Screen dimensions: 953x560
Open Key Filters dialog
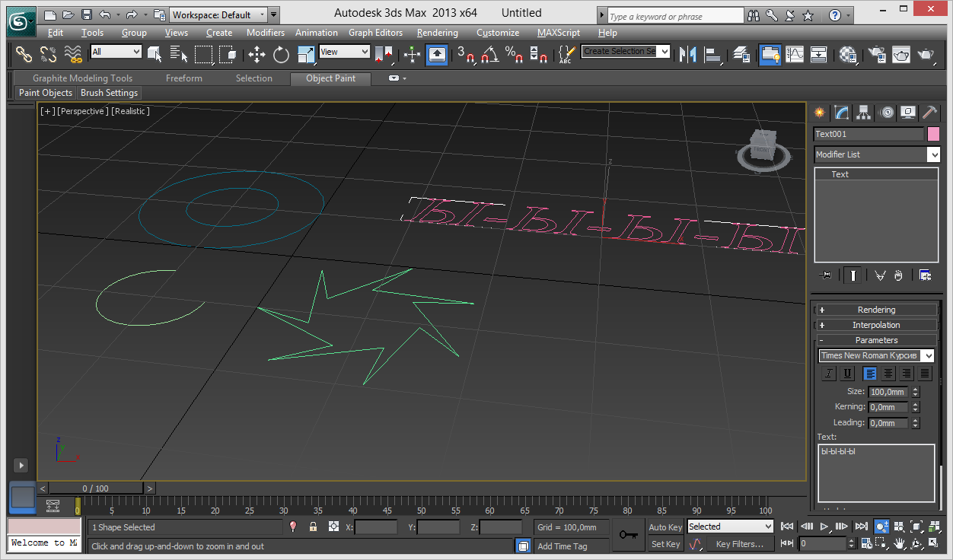tap(740, 544)
